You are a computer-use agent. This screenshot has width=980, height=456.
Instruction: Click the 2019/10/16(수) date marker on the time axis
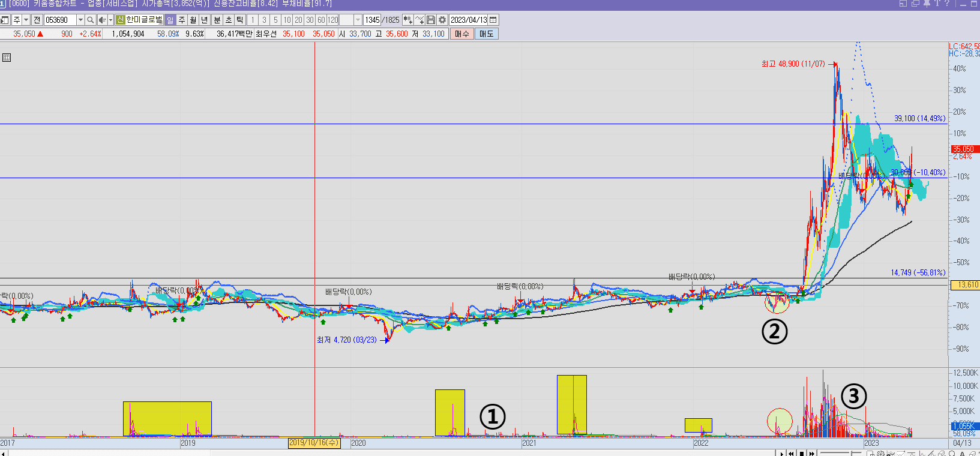point(314,443)
